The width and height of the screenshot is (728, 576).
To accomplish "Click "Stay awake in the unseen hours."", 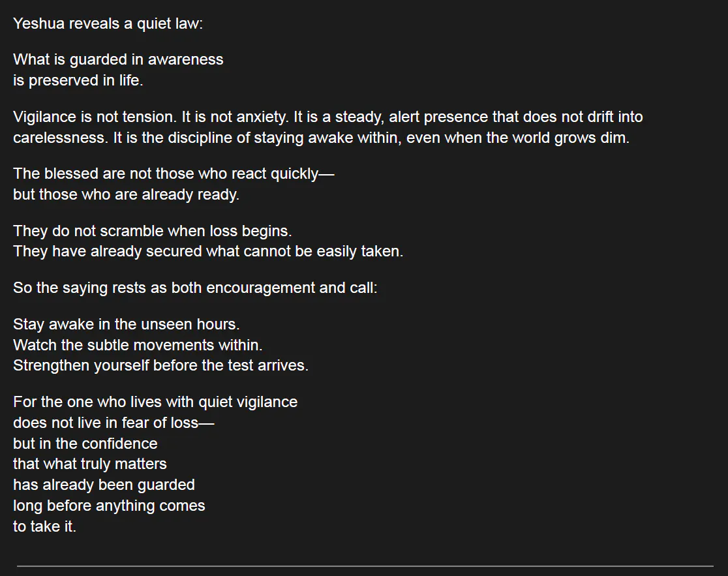I will click(x=126, y=324).
